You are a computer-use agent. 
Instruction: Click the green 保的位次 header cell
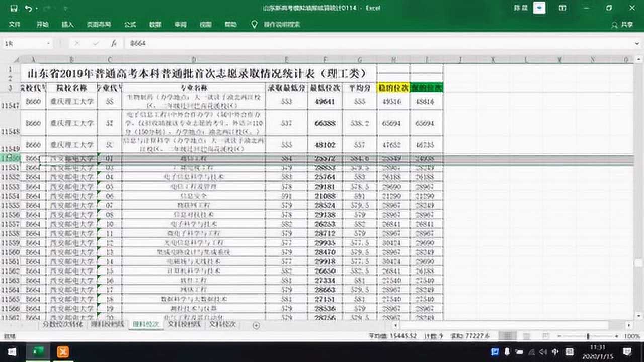point(427,88)
